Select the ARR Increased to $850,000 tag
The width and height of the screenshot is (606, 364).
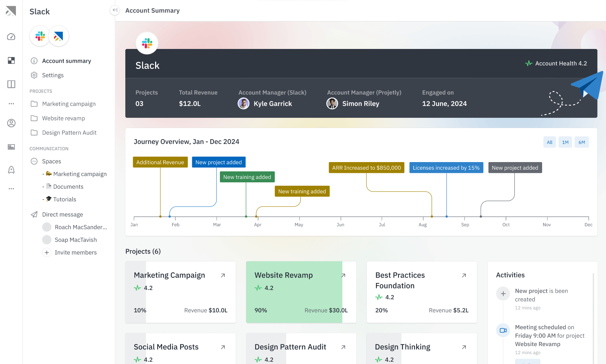pos(367,168)
